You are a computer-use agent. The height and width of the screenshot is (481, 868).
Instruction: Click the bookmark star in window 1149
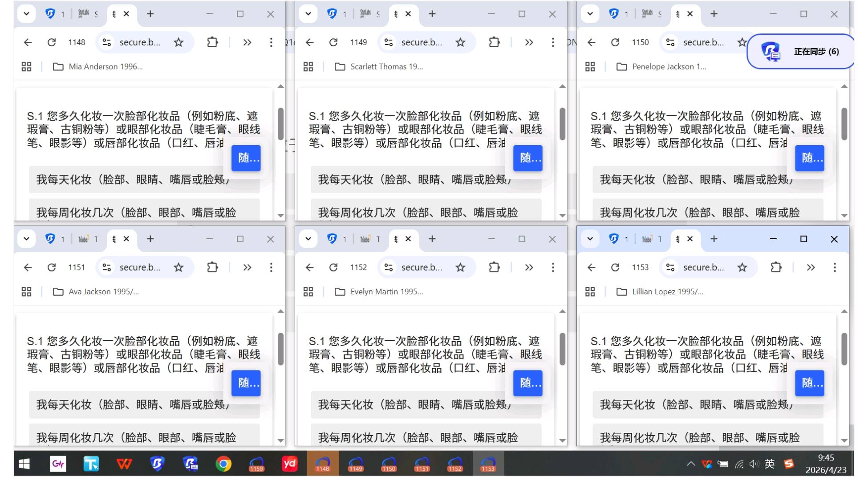coord(460,42)
